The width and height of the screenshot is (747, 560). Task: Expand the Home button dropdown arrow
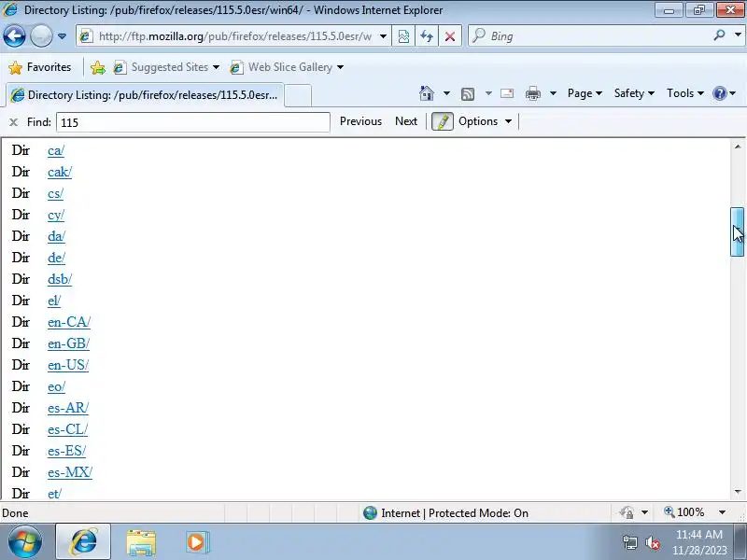pyautogui.click(x=446, y=93)
